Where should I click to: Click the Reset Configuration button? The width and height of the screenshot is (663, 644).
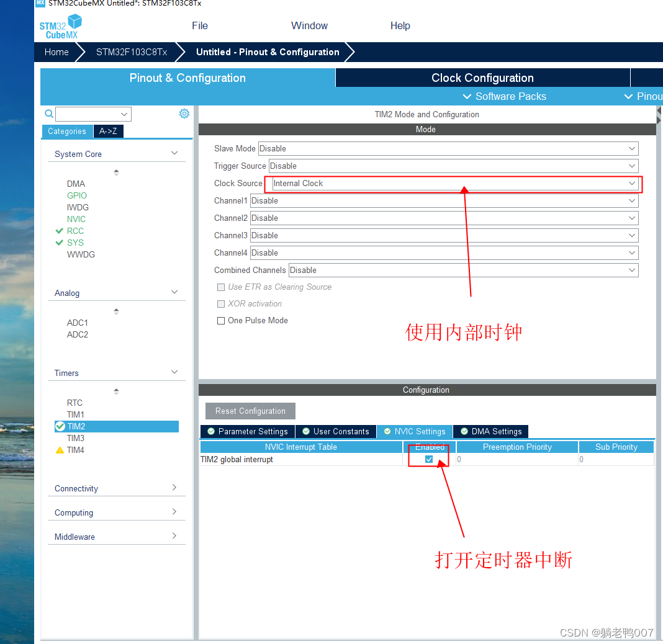click(250, 411)
